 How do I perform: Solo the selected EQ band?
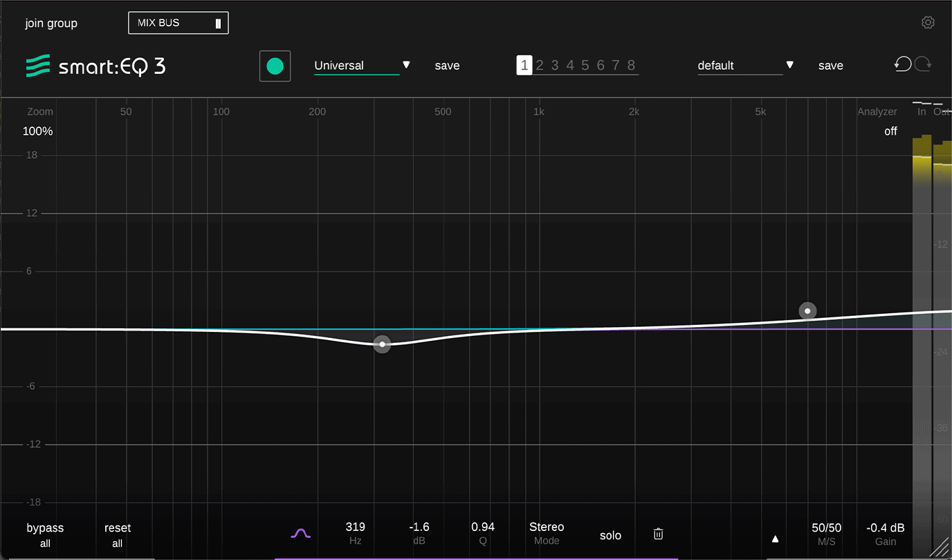tap(610, 535)
